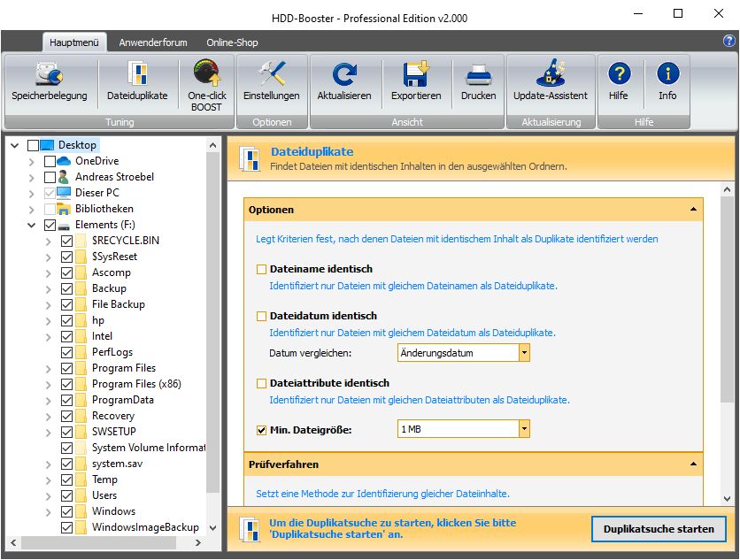Uncheck the Elements (F:) checkbox
This screenshot has height=560, width=740.
point(50,225)
